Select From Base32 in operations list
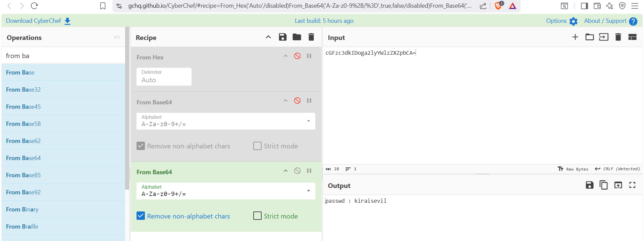 click(23, 90)
